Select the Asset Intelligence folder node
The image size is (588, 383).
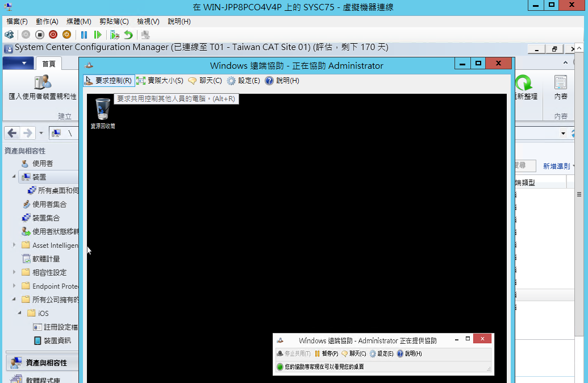50,245
